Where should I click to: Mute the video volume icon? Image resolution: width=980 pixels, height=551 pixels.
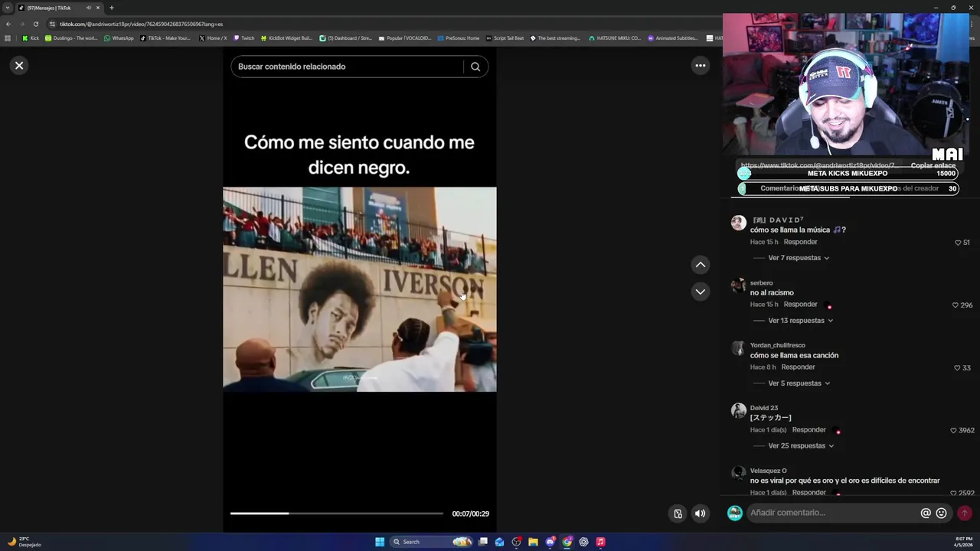[x=701, y=514]
